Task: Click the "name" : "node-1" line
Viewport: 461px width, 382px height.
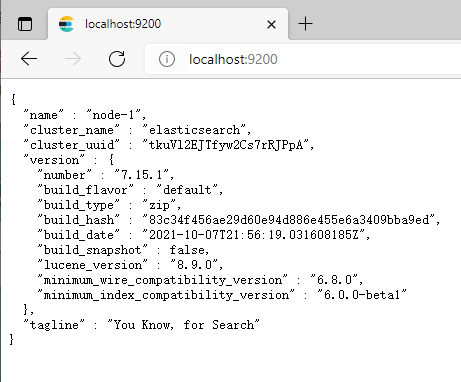Action: tap(85, 115)
